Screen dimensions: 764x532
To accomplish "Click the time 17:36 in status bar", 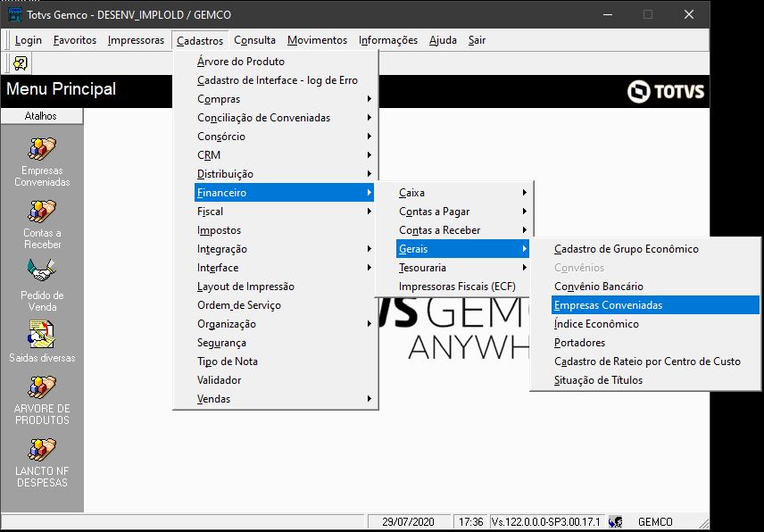I will tap(470, 522).
